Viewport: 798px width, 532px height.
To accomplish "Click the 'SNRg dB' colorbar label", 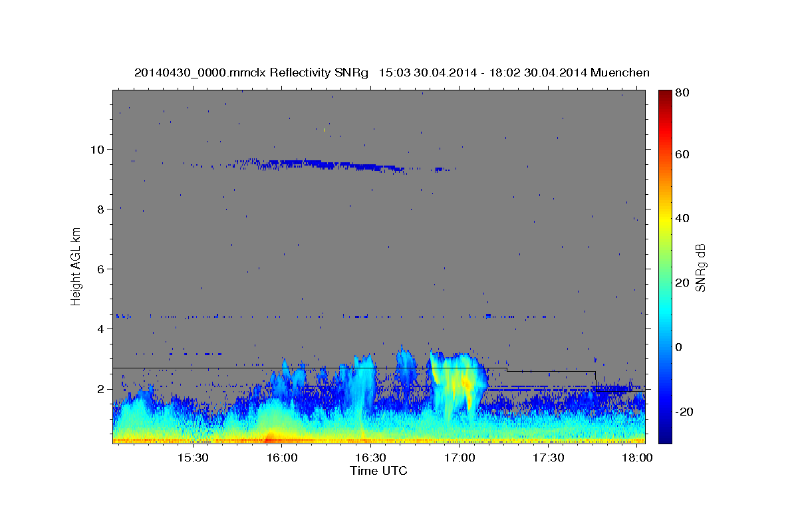I will coord(700,267).
